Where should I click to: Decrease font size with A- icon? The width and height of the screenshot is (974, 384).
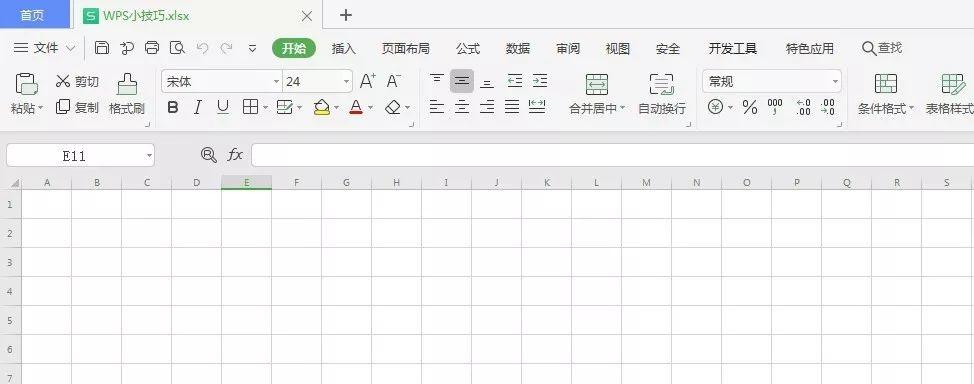(x=394, y=81)
